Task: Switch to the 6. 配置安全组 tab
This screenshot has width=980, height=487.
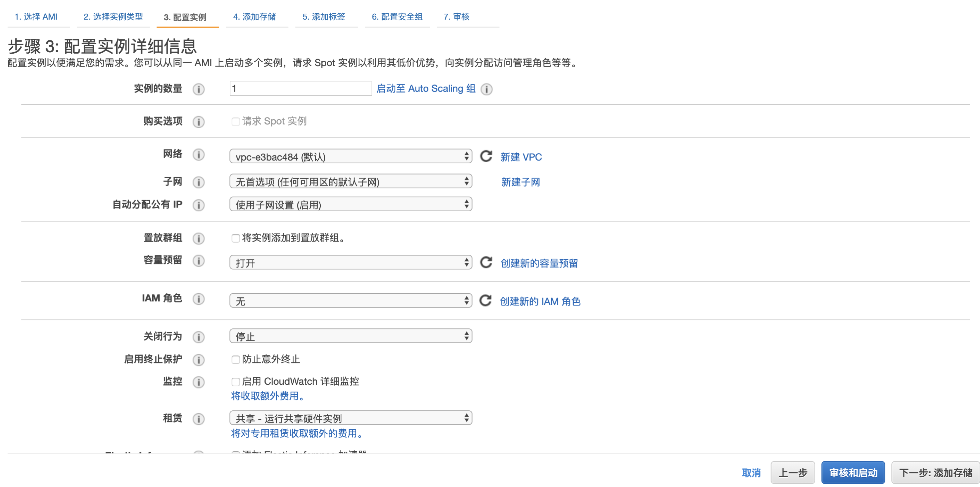Action: 397,17
